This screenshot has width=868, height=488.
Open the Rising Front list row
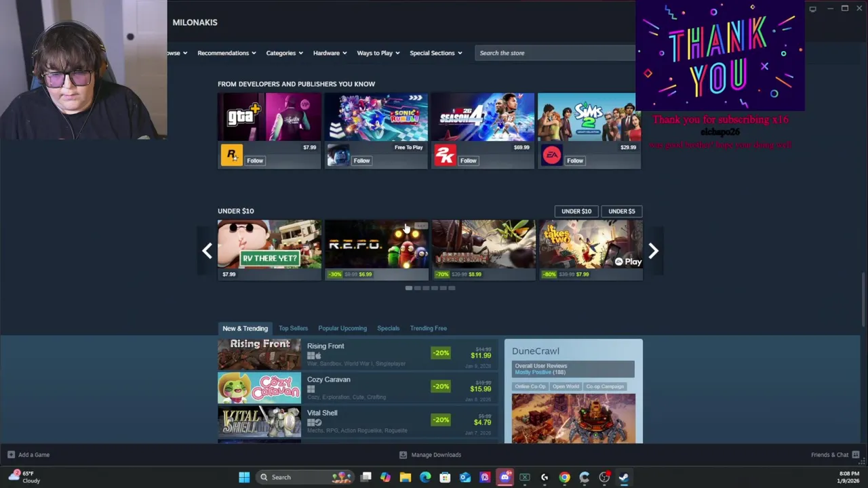point(358,354)
